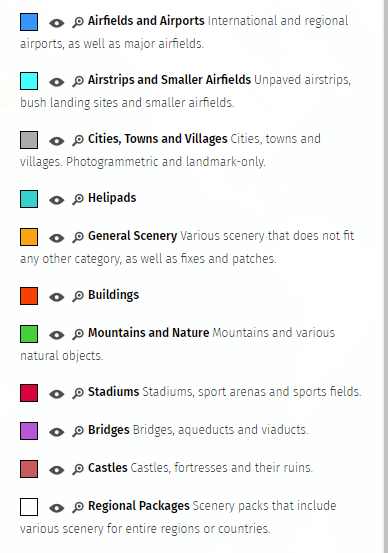Zoom to Airfields and Airports magnifier icon
Image resolution: width=388 pixels, height=553 pixels.
[x=78, y=22]
